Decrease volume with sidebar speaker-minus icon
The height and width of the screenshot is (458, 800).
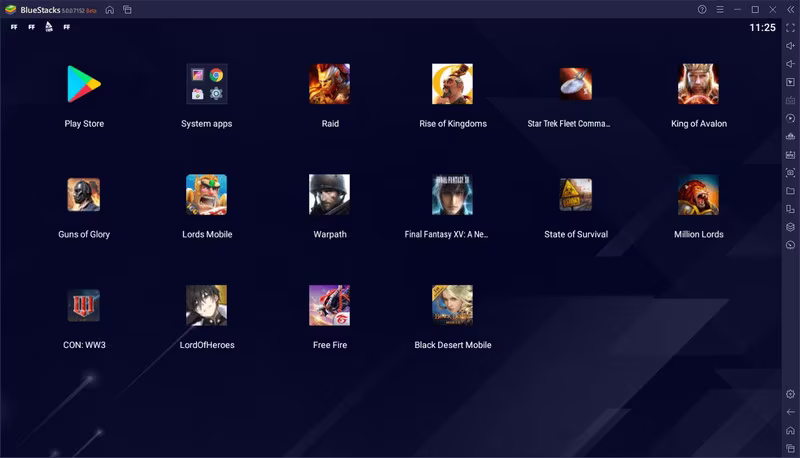790,64
